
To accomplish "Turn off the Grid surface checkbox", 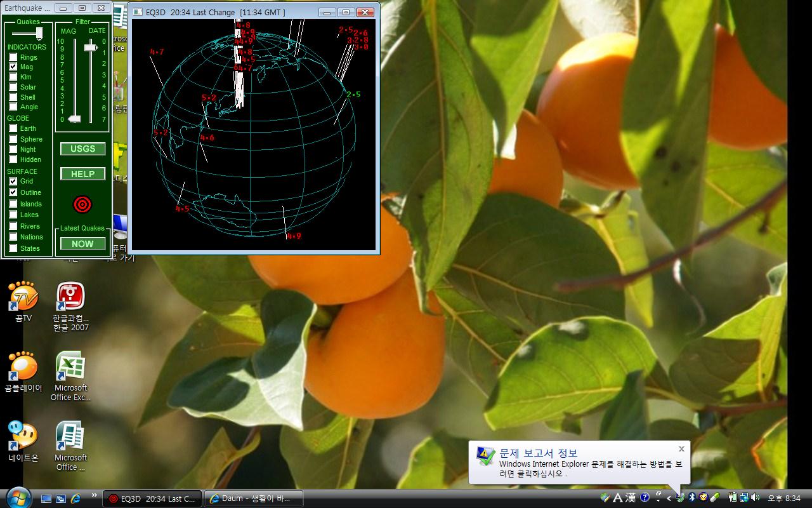I will click(13, 181).
